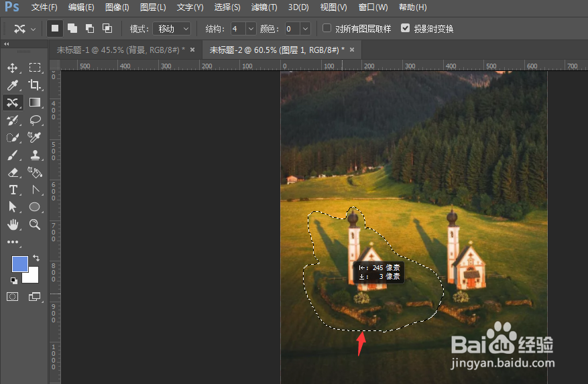Select the Clone Stamp tool
The image size is (588, 384).
pyautogui.click(x=35, y=155)
